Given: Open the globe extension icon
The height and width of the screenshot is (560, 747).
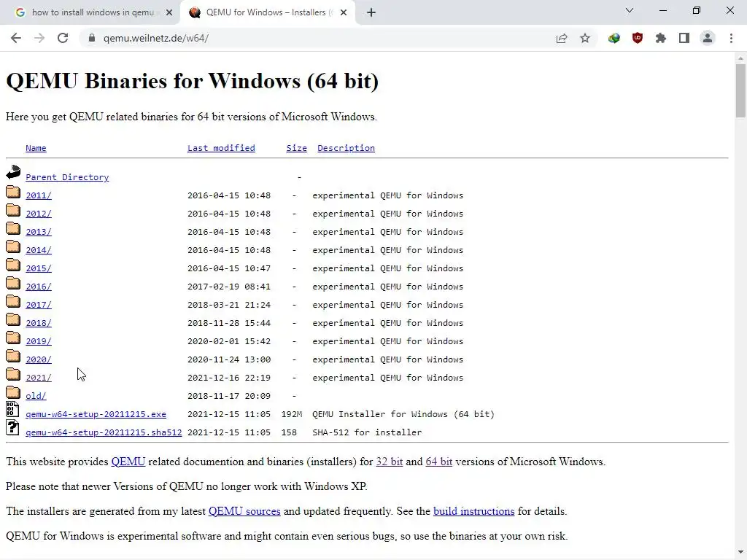Looking at the screenshot, I should tap(614, 38).
